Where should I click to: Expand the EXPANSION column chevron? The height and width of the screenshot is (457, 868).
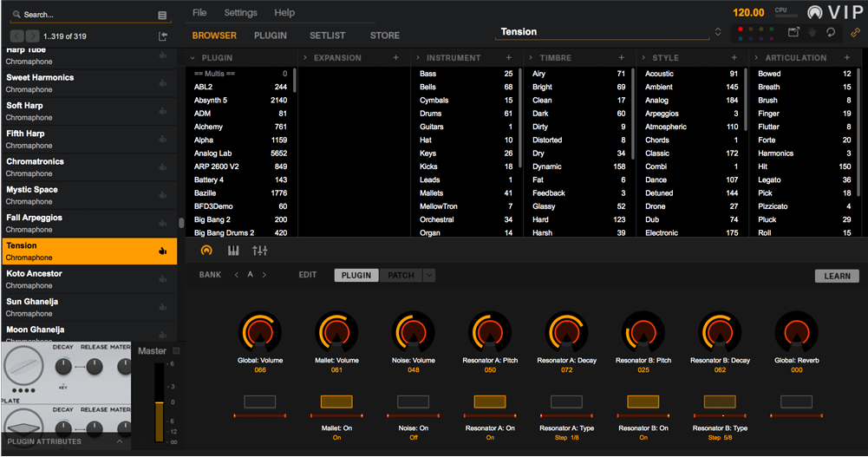click(305, 57)
